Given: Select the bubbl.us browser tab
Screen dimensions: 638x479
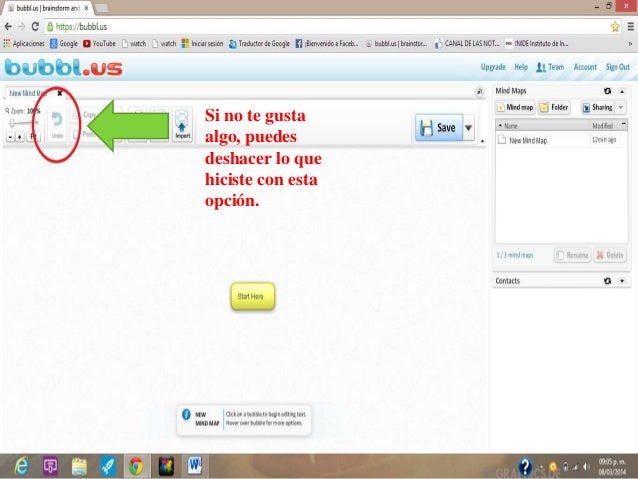Looking at the screenshot, I should [48, 8].
